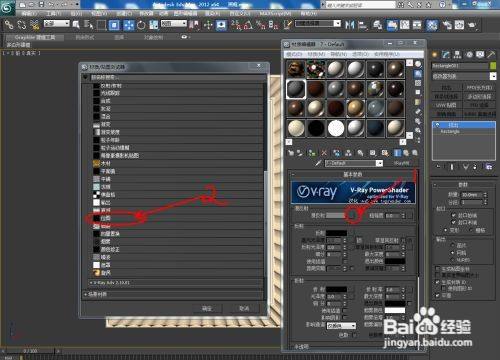Click 确定 button in map browser

207,308
